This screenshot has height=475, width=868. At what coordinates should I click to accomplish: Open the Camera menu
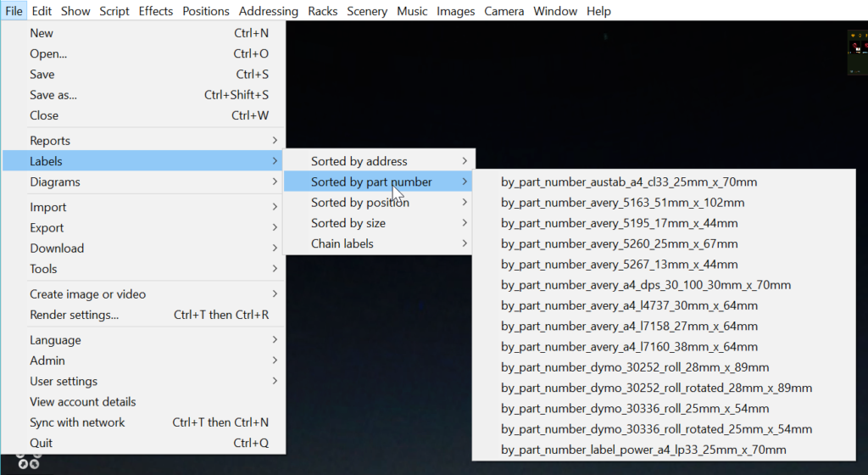click(504, 11)
